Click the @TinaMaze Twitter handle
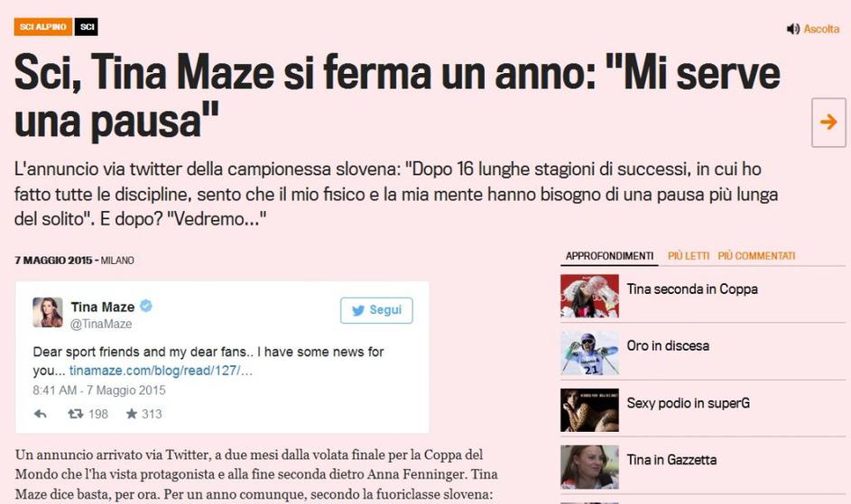The image size is (851, 504). point(101,324)
